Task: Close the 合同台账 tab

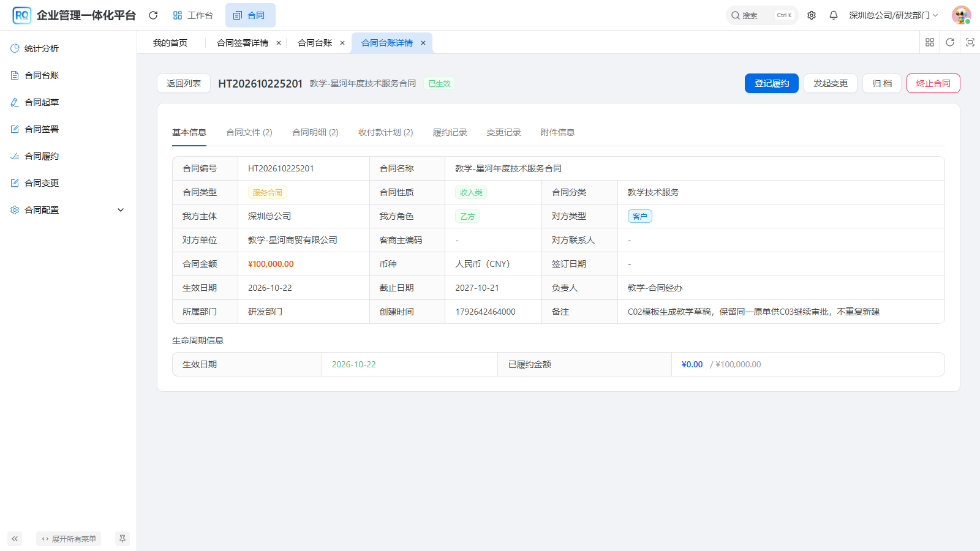Action: [x=342, y=43]
